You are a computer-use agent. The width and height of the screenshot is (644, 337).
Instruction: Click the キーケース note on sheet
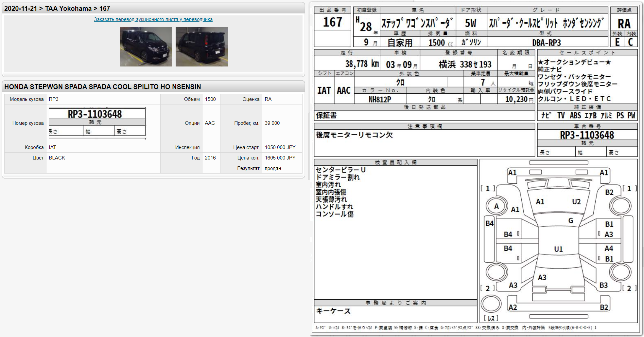click(333, 311)
